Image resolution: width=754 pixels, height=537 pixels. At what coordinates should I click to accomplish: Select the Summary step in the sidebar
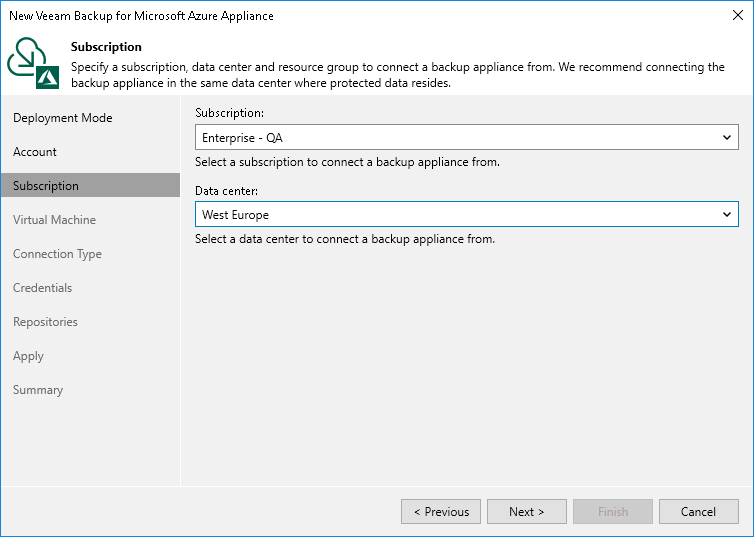(x=38, y=390)
